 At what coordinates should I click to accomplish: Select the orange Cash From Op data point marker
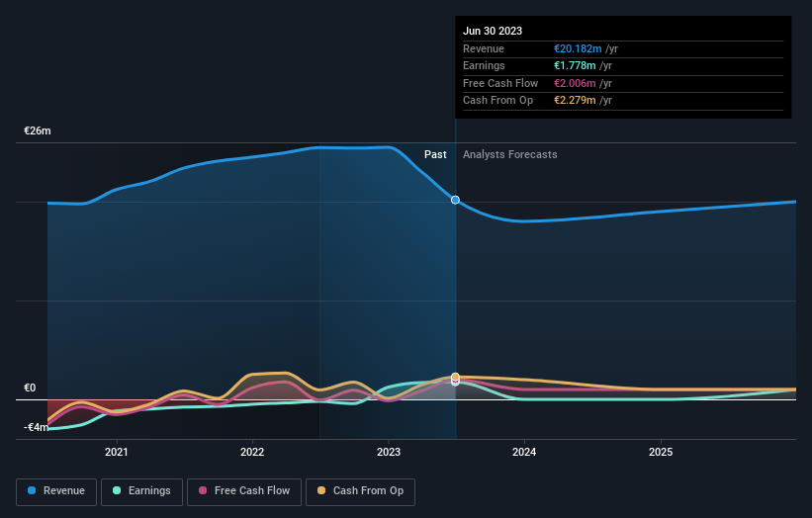455,377
